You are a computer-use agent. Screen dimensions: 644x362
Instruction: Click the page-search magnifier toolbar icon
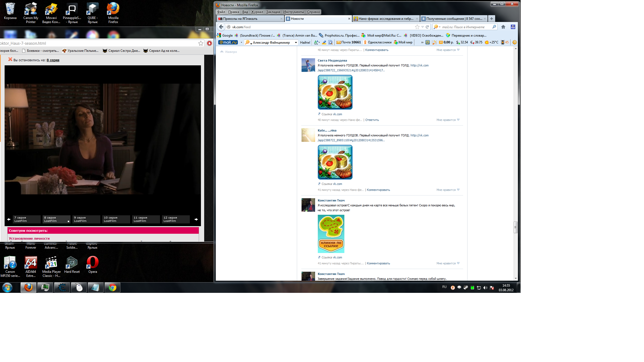pos(330,42)
